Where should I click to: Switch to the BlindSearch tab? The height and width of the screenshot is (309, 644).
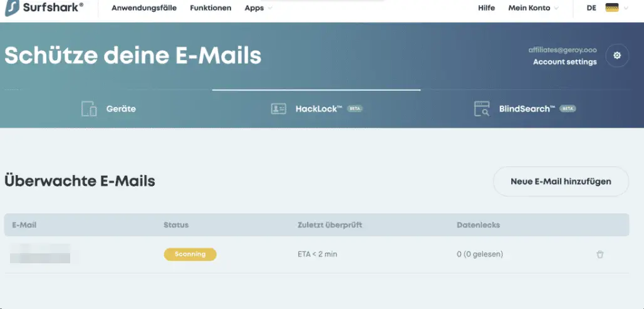(525, 109)
